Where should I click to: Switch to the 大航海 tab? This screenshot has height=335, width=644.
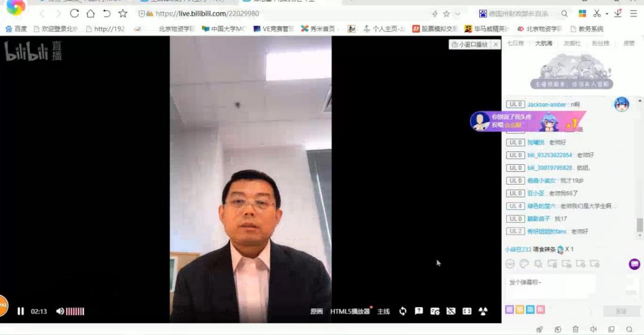tap(543, 43)
